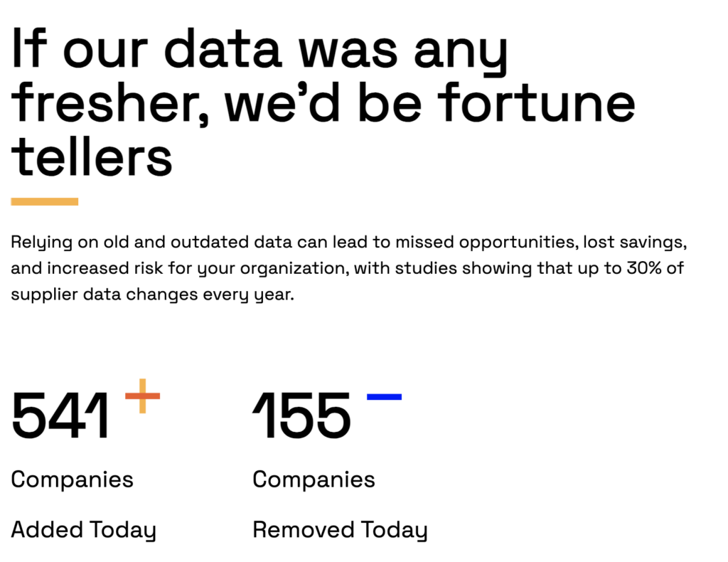
Task: Click the "Added Today" label
Action: (x=83, y=530)
